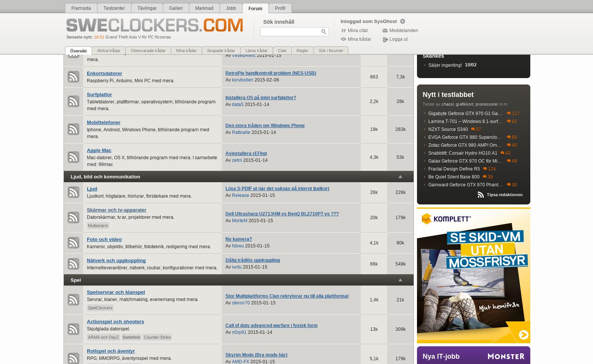
Task: Open the Jobb tab
Action: 231,8
